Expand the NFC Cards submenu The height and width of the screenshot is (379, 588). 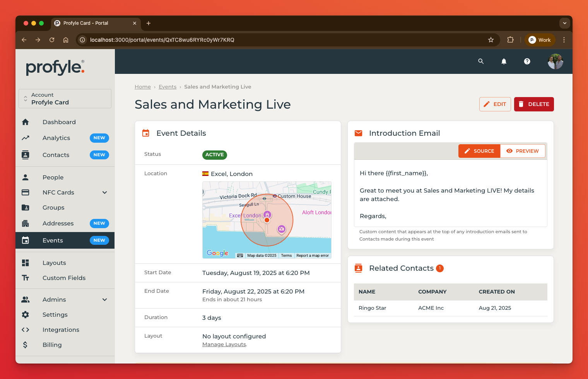[x=104, y=193]
